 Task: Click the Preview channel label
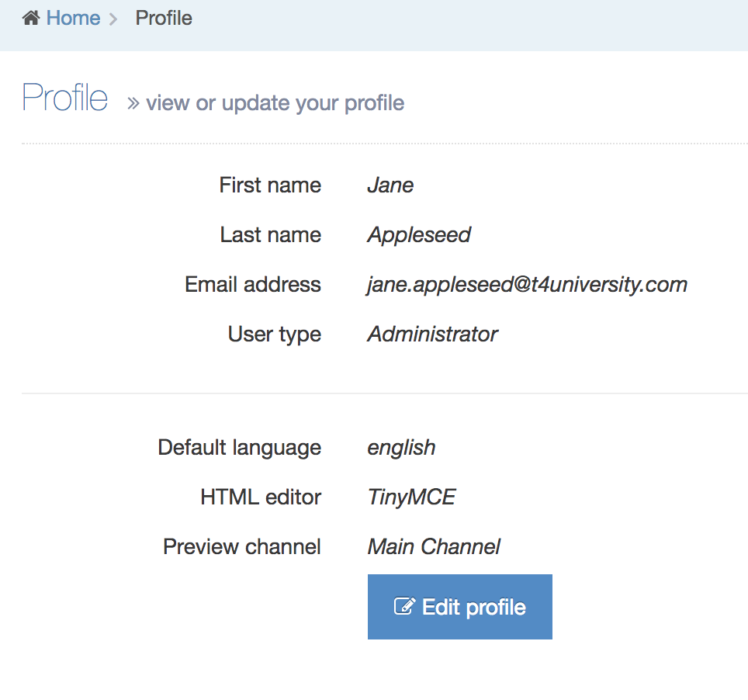[x=242, y=547]
